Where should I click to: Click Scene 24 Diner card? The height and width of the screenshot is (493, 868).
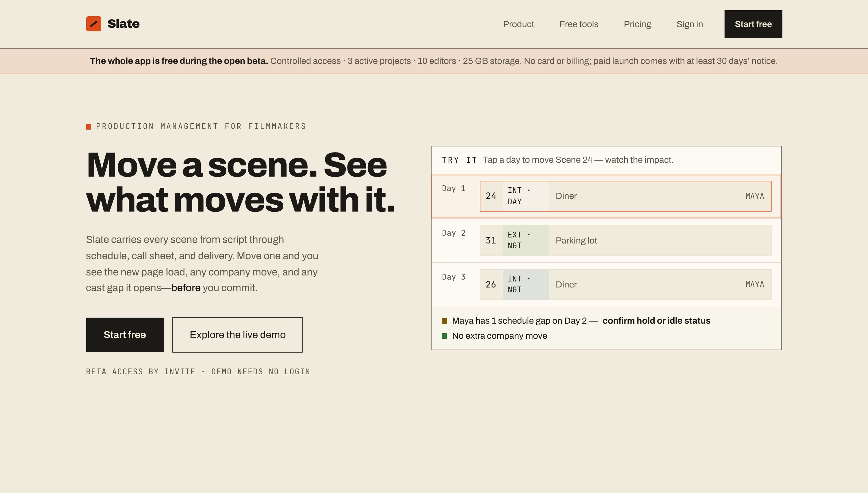click(625, 196)
